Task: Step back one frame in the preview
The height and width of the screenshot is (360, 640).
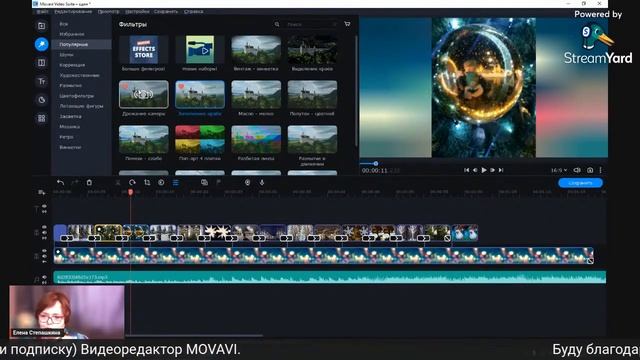Action: tap(475, 170)
